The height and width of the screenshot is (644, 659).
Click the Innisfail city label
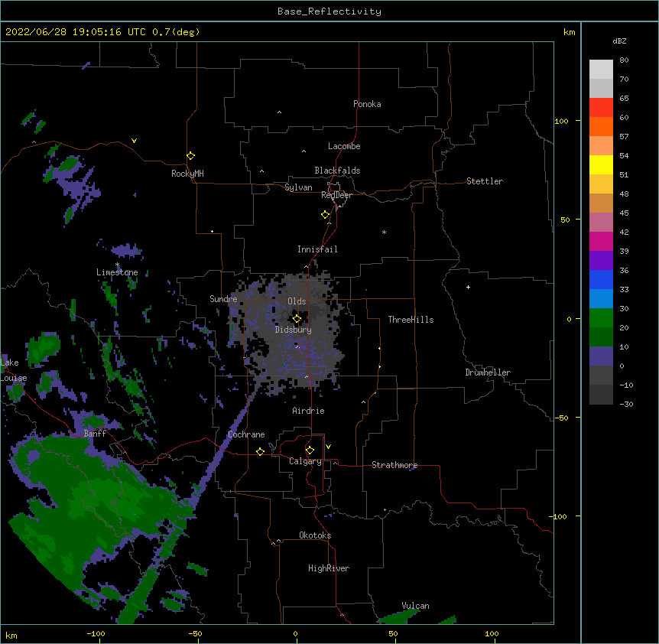pyautogui.click(x=317, y=249)
